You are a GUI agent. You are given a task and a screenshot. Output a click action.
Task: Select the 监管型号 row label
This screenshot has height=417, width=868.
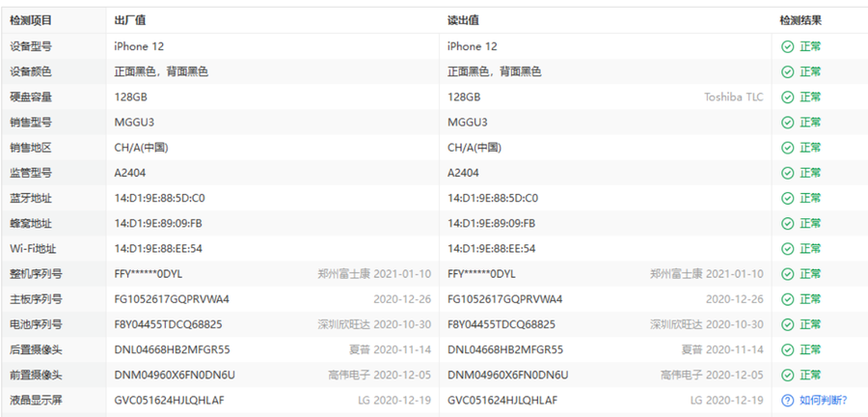pos(31,174)
